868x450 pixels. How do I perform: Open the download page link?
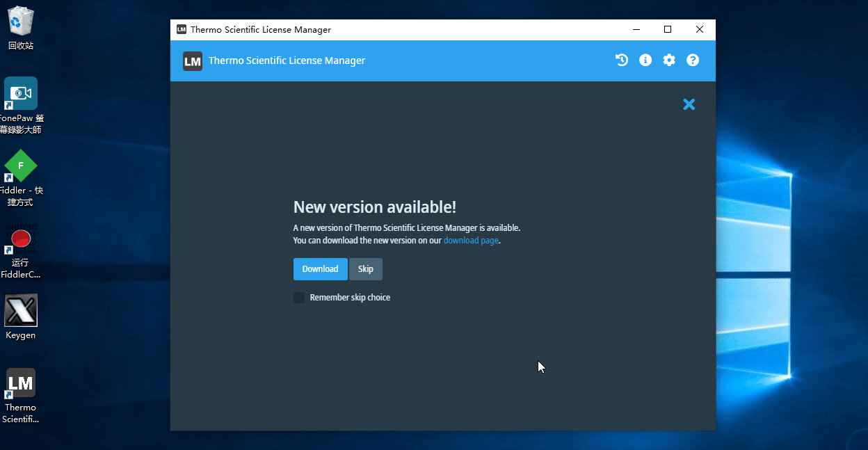[x=471, y=241]
